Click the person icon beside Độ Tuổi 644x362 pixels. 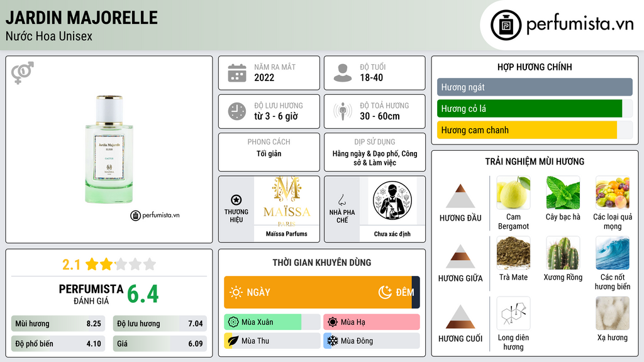[343, 73]
